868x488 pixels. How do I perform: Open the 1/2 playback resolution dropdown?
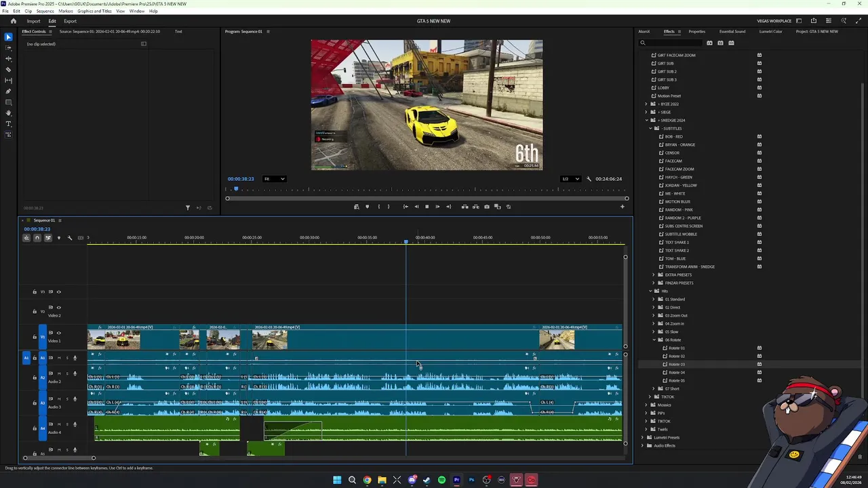570,179
